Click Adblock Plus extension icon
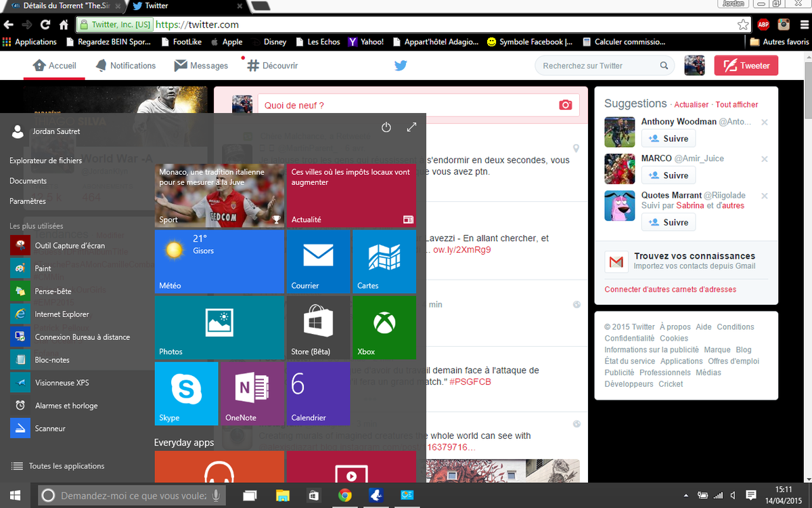This screenshot has width=812, height=508. click(763, 24)
